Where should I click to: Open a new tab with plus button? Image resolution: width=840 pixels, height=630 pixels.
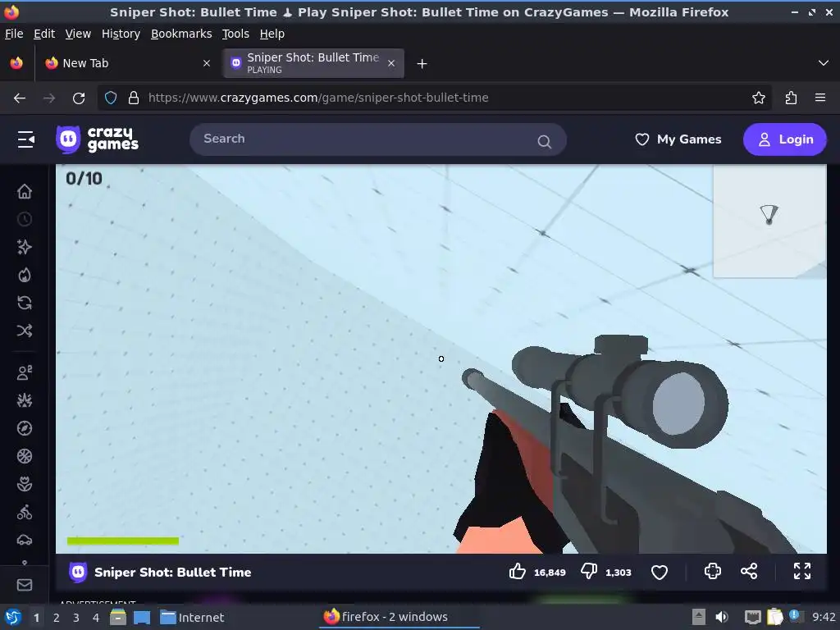click(x=422, y=64)
